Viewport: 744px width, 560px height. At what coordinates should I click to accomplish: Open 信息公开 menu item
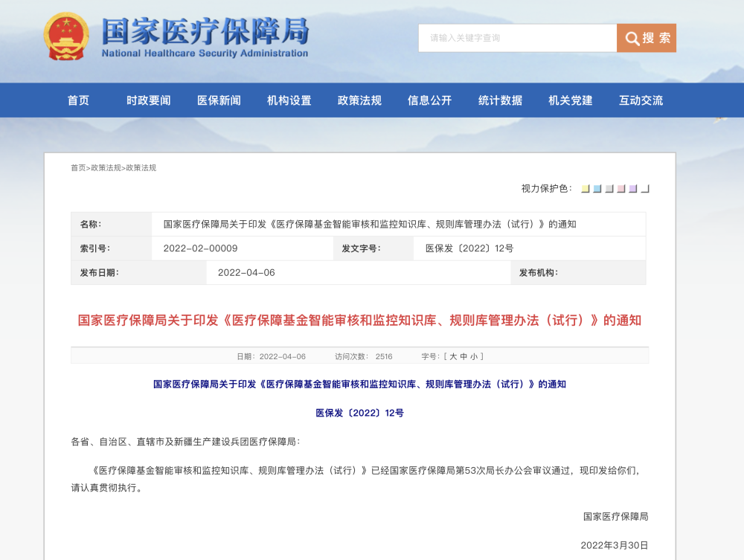429,100
